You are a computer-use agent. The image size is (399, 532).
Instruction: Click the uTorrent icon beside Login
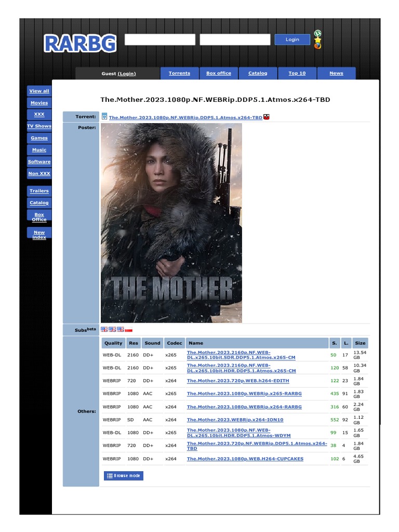(317, 33)
